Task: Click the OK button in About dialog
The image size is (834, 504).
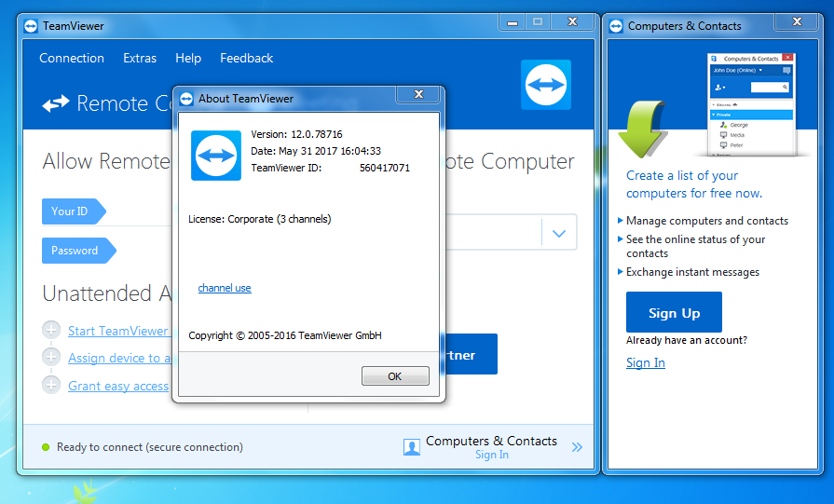Action: click(395, 375)
